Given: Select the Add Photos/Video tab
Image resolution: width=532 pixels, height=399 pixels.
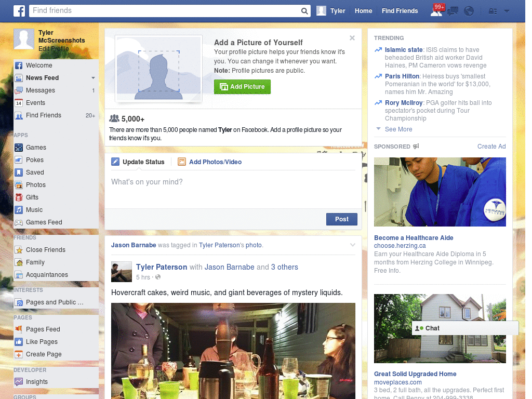Looking at the screenshot, I should (210, 162).
